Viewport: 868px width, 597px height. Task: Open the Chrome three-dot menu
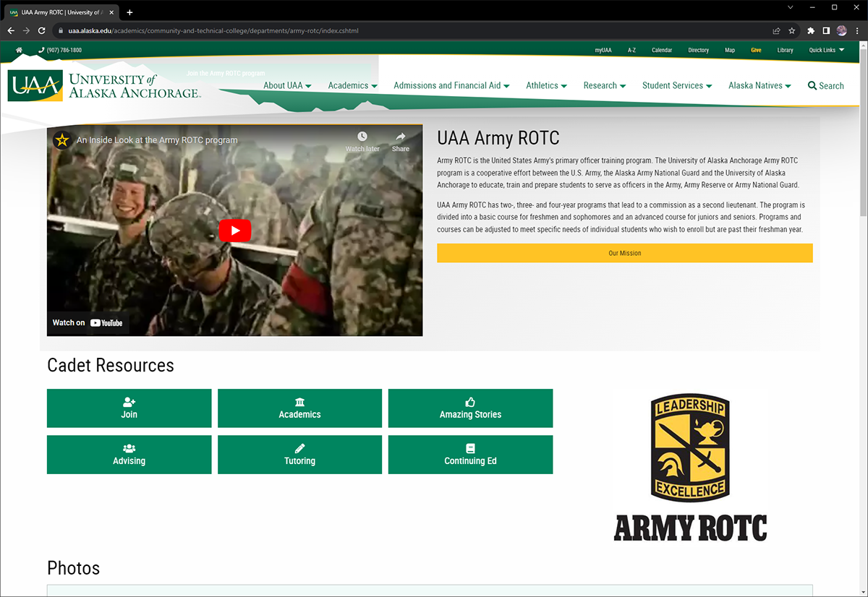[856, 31]
